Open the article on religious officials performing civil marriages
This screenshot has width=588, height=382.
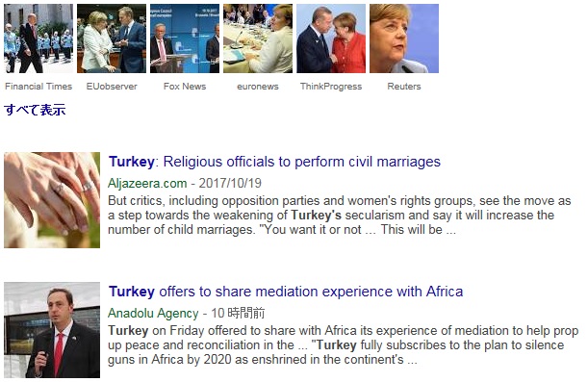[x=274, y=162]
